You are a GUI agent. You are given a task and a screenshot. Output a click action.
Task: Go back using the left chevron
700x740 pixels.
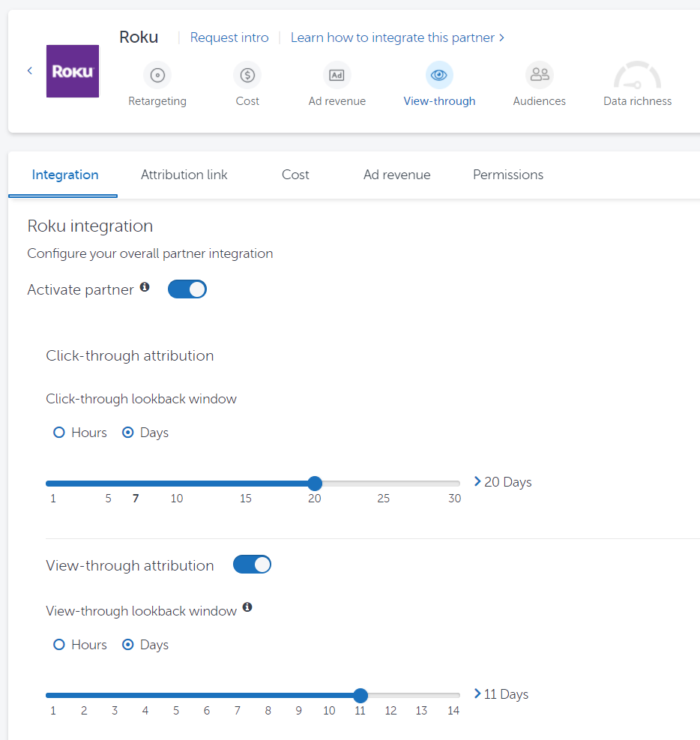coord(30,70)
